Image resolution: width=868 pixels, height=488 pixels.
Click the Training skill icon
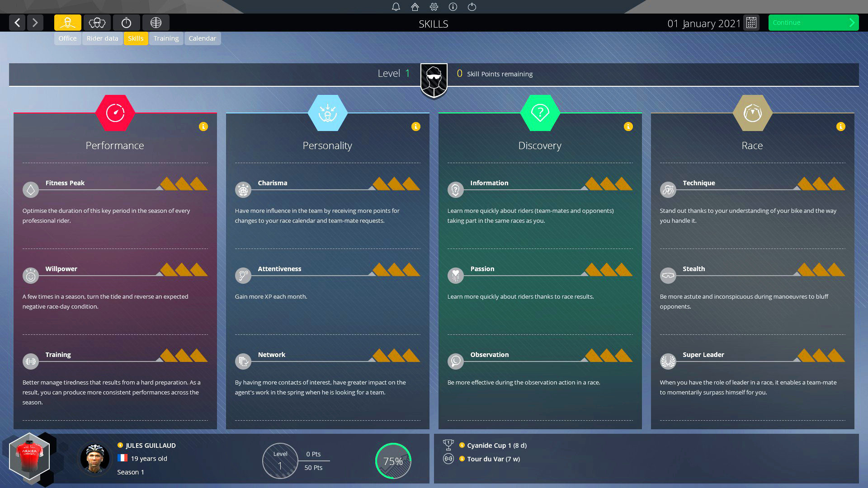click(30, 361)
